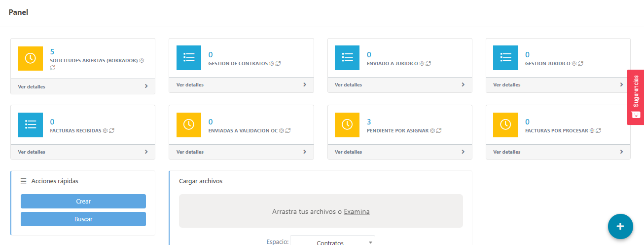
Task: Click the Crear button
Action: 83,201
